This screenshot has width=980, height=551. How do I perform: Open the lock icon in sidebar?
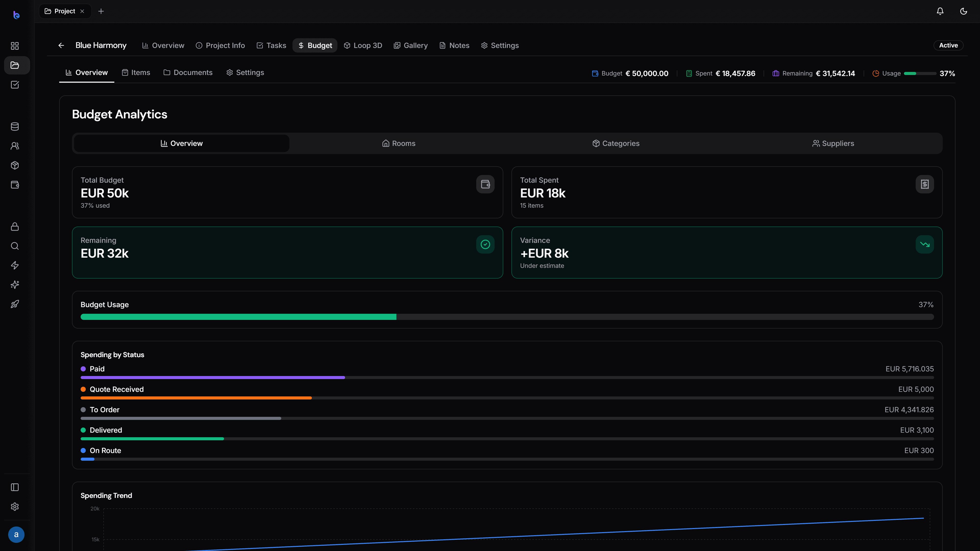(x=15, y=227)
